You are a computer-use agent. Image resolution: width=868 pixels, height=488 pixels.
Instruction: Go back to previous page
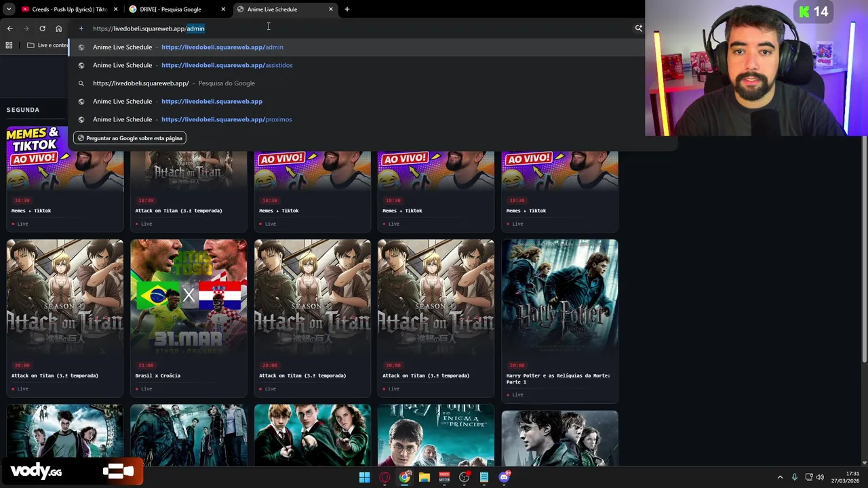click(9, 28)
